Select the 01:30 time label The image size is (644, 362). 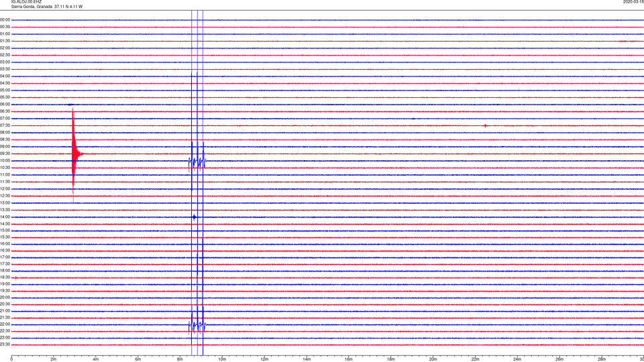pos(5,41)
